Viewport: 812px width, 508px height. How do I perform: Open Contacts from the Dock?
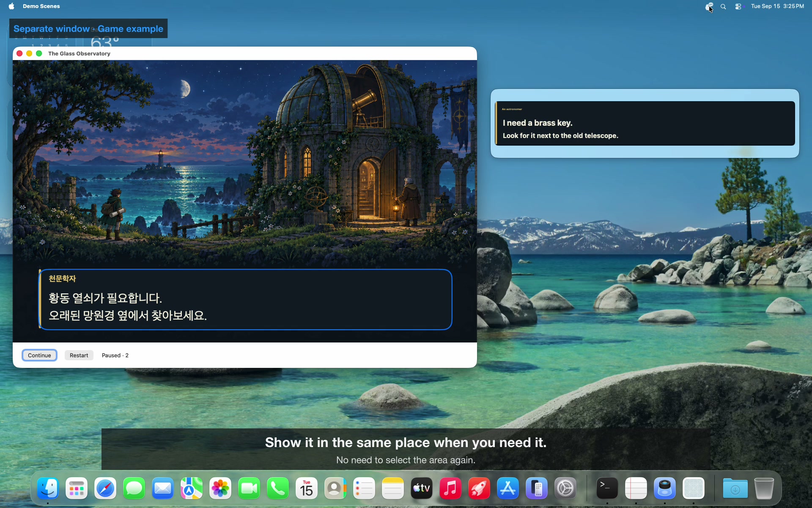[x=335, y=489]
